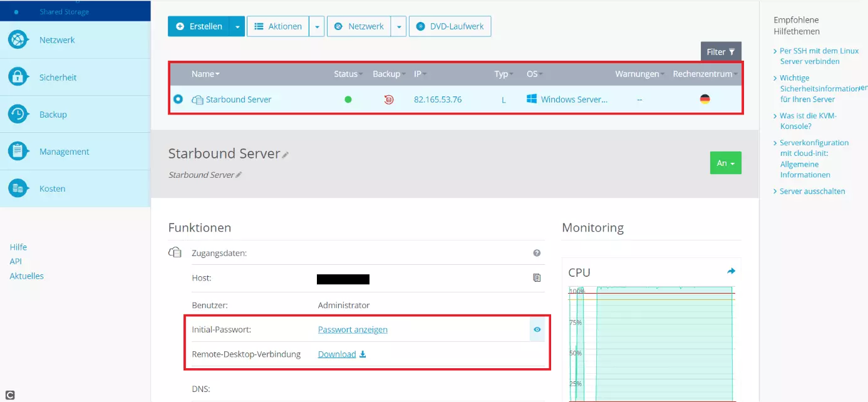Image resolution: width=868 pixels, height=402 pixels.
Task: Click the Hilfe link
Action: [x=18, y=247]
